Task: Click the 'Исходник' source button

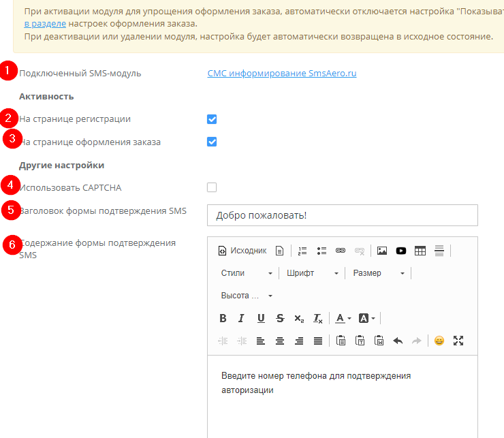Action: (242, 251)
